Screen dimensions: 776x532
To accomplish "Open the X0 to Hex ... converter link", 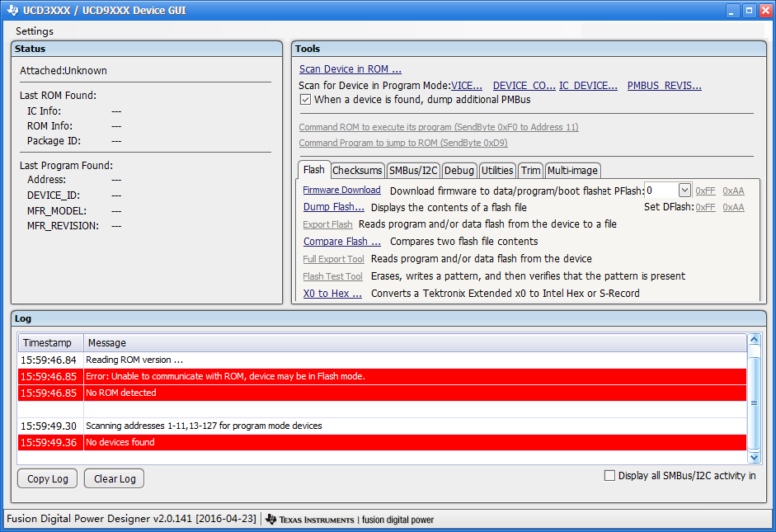I will (x=332, y=294).
